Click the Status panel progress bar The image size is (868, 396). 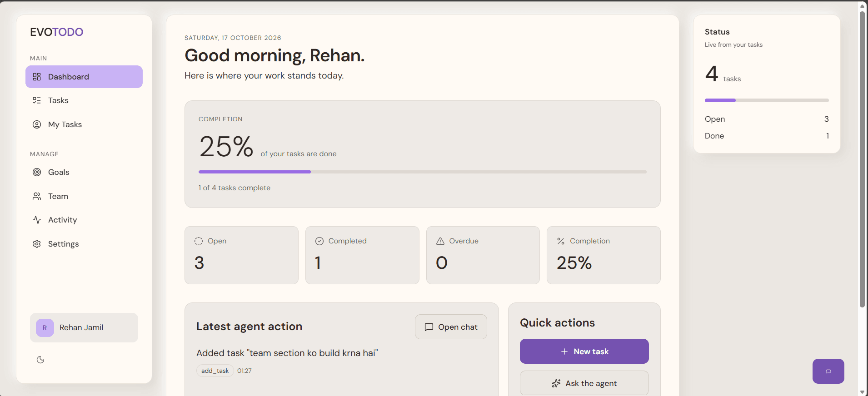coord(767,100)
